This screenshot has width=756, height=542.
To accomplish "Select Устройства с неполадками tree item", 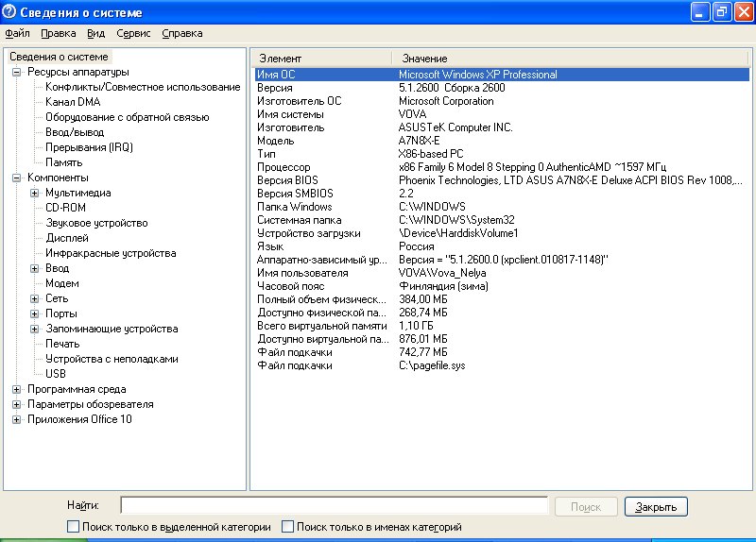I will click(112, 359).
